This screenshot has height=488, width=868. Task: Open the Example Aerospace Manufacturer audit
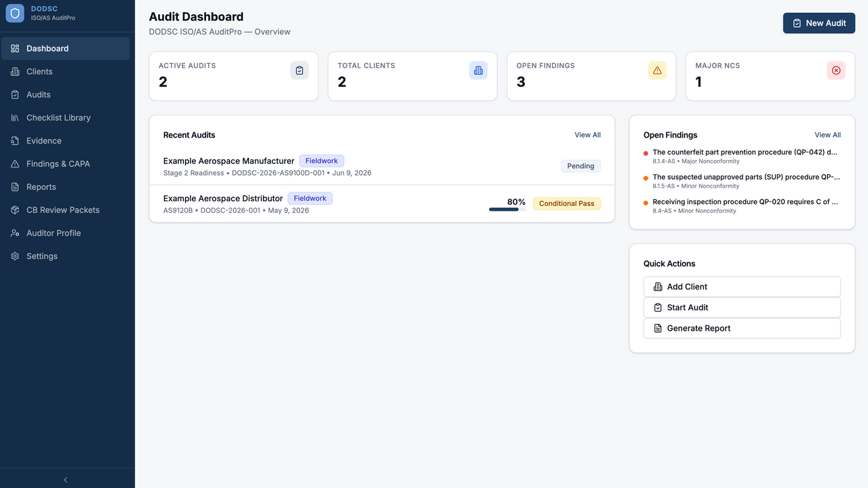click(382, 166)
